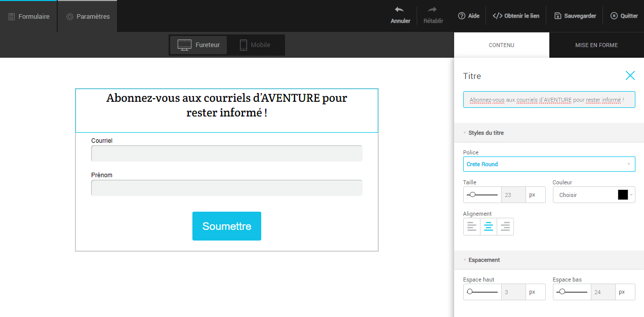The width and height of the screenshot is (644, 317).
Task: Open the Police font dropdown
Action: (x=549, y=164)
